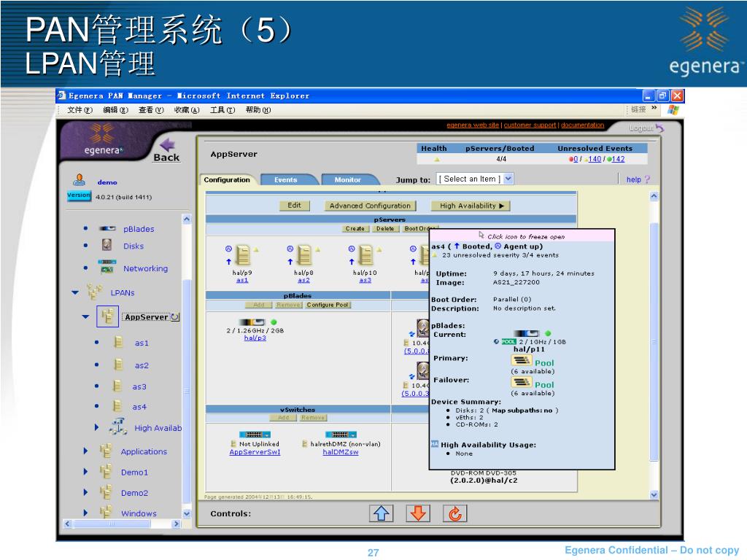Image resolution: width=747 pixels, height=560 pixels.
Task: Click the hal/p9 pServer icon
Action: click(x=244, y=255)
